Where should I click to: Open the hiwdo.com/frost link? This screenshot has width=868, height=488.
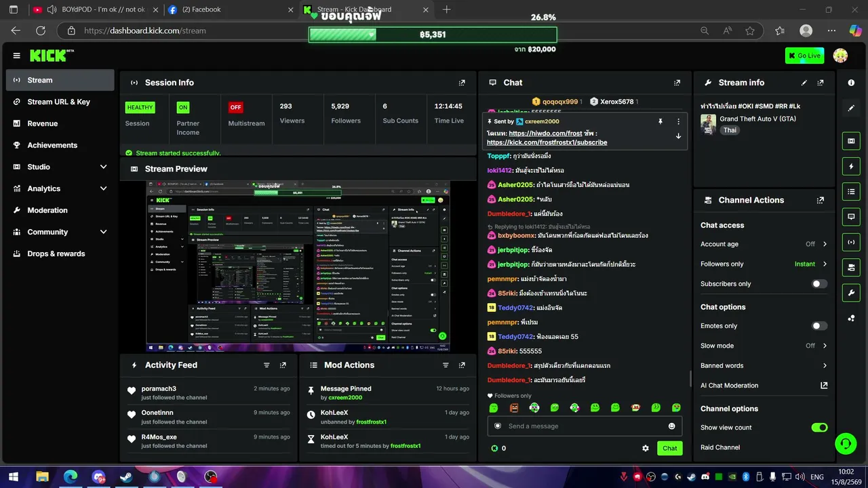point(546,134)
